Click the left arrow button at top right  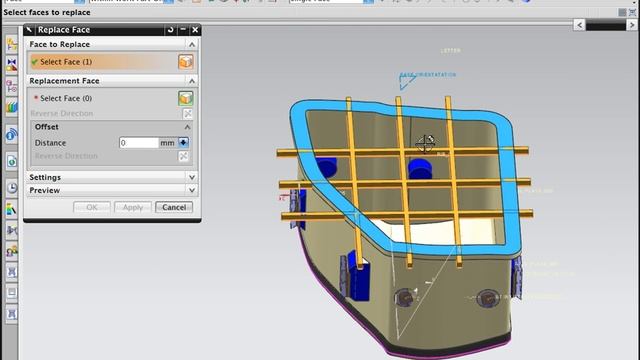coord(579,25)
